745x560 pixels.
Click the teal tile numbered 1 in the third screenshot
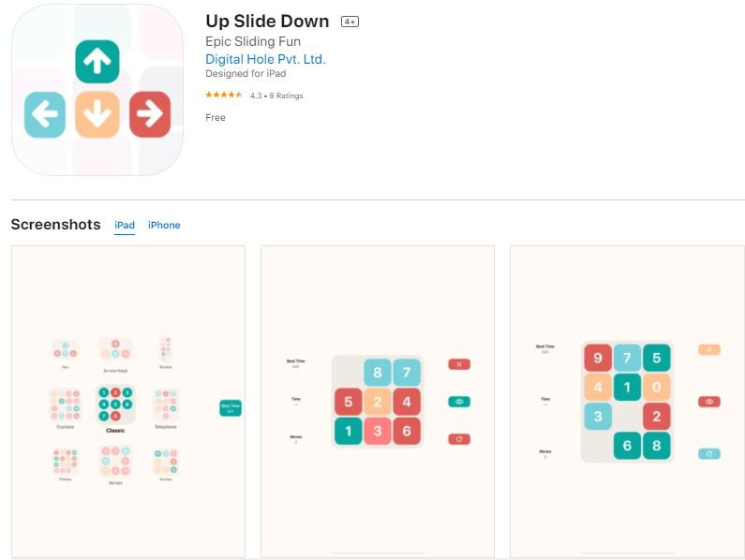coord(627,387)
